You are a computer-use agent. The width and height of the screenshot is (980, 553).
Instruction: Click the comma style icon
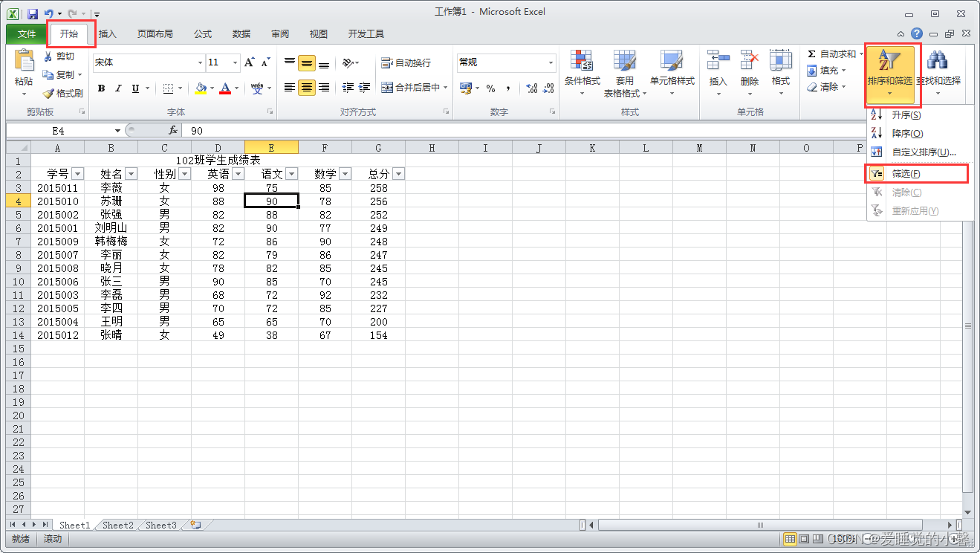508,88
